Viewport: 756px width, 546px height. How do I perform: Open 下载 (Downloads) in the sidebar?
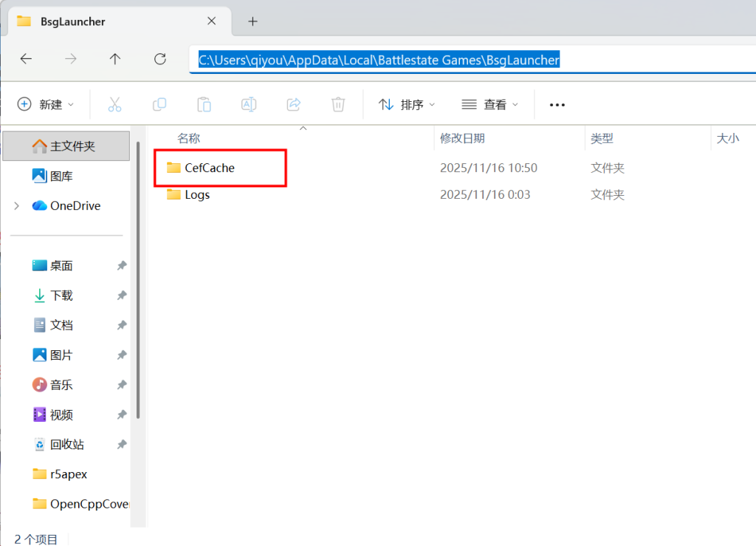tap(61, 296)
